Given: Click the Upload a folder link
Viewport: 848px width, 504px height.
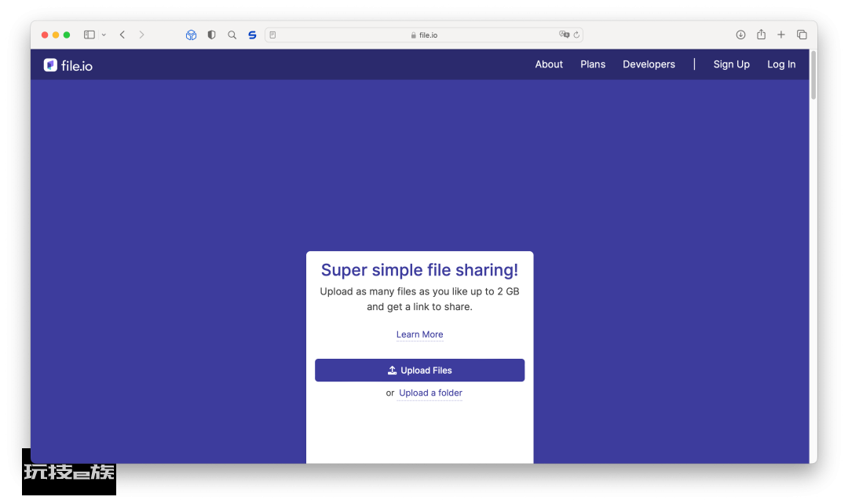Looking at the screenshot, I should pyautogui.click(x=430, y=393).
